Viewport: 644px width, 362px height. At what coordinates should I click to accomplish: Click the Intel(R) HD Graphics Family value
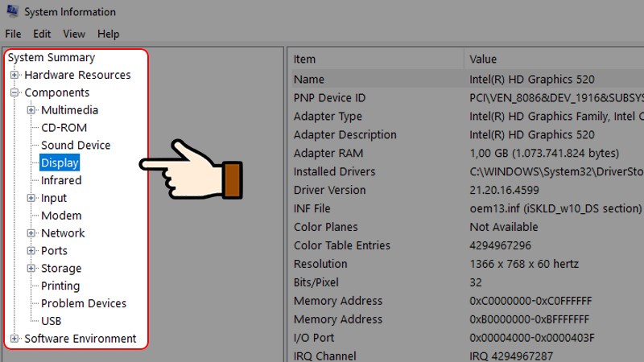(x=556, y=117)
